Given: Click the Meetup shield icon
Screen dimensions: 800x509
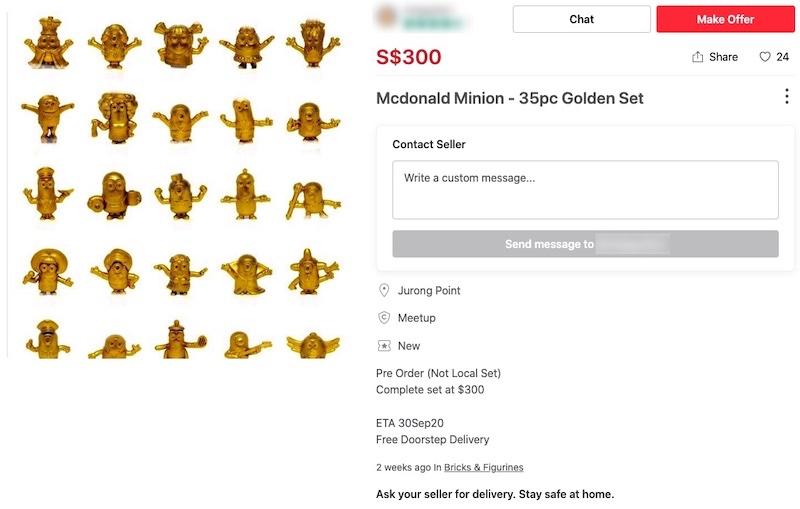Looking at the screenshot, I should (x=384, y=318).
